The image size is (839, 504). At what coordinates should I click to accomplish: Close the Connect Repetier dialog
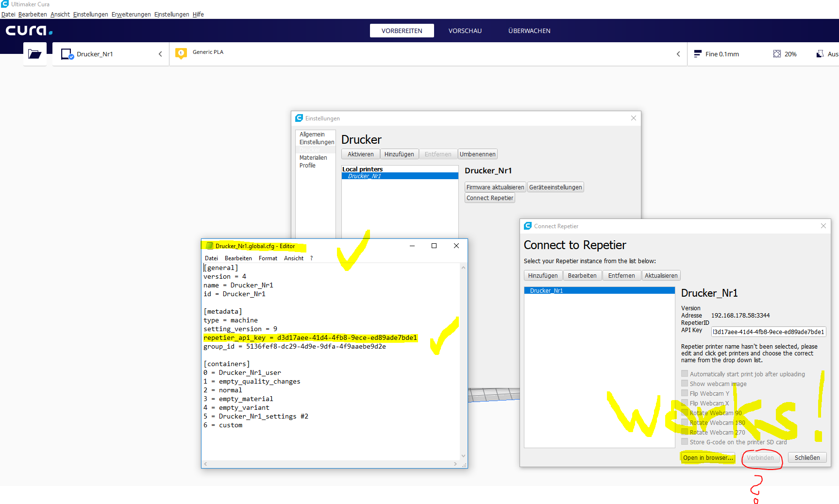[x=823, y=226]
